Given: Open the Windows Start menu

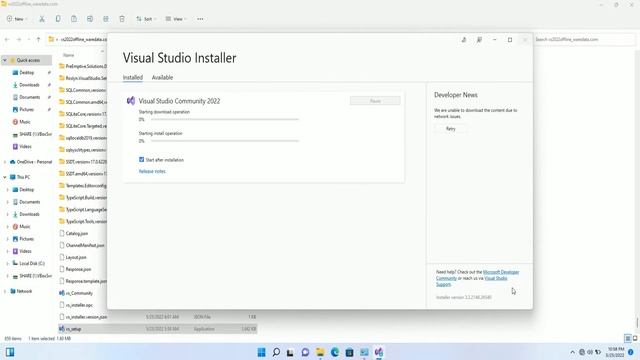Looking at the screenshot, I should point(261,352).
